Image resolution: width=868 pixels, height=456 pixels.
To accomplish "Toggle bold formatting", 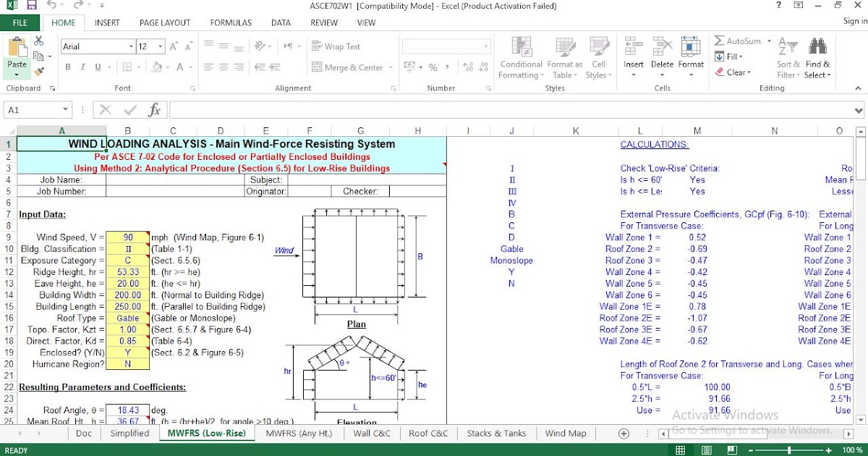I will 67,66.
